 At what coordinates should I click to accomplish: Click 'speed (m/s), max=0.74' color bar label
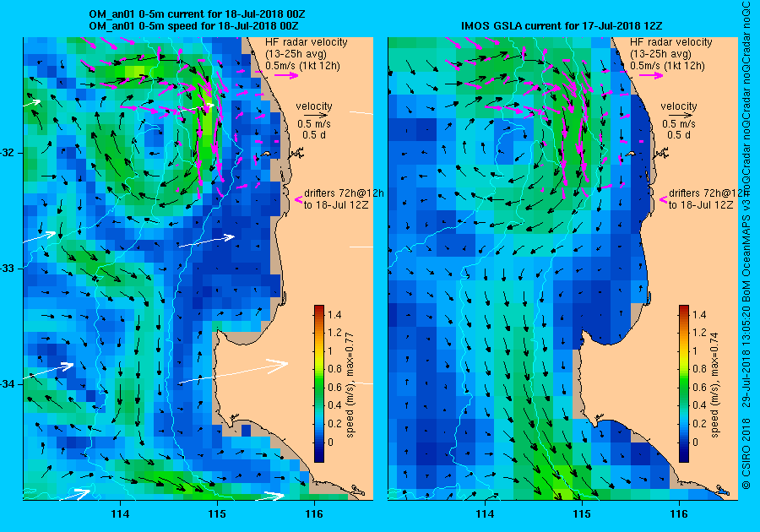pos(715,385)
